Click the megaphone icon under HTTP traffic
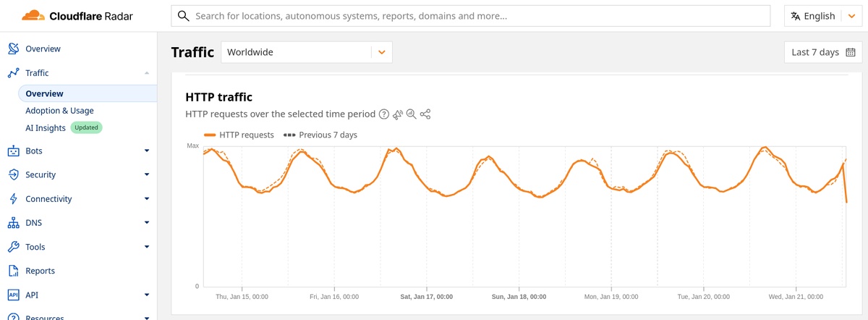The width and height of the screenshot is (868, 320). click(x=398, y=114)
